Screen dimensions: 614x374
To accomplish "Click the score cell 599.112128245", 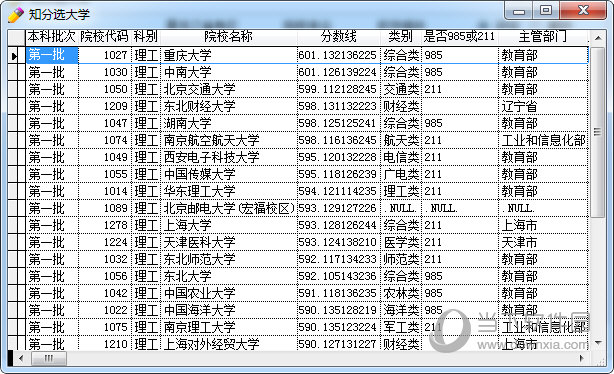I will [x=339, y=89].
